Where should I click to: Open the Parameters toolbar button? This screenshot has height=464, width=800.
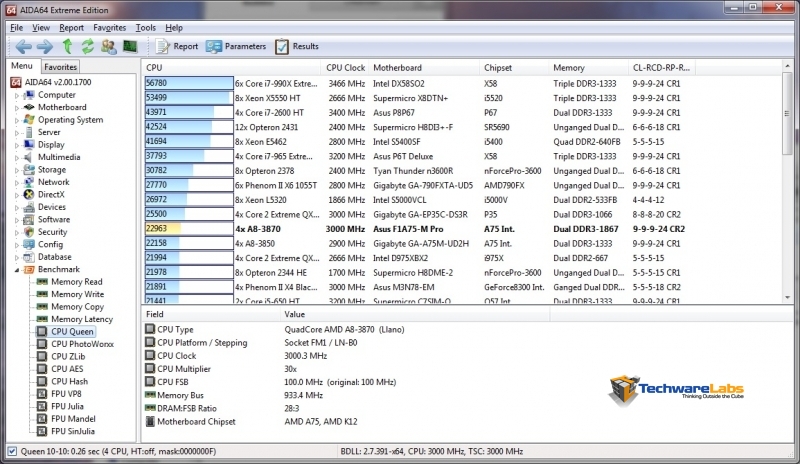236,46
